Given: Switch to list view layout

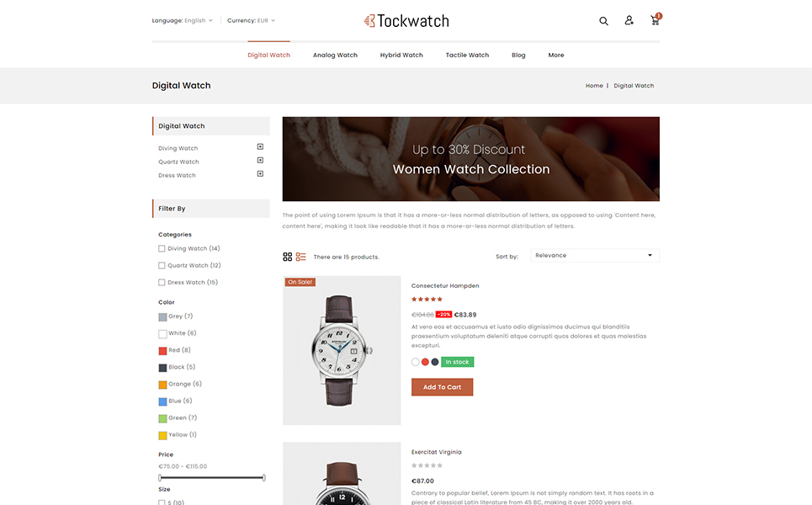Looking at the screenshot, I should [301, 257].
